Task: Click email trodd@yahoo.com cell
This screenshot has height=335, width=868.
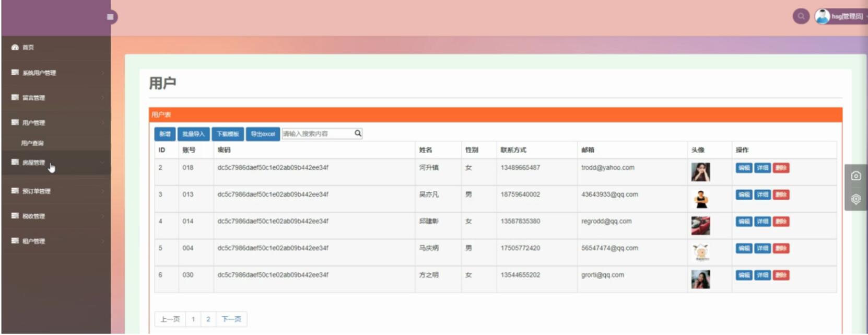Action: click(x=608, y=168)
